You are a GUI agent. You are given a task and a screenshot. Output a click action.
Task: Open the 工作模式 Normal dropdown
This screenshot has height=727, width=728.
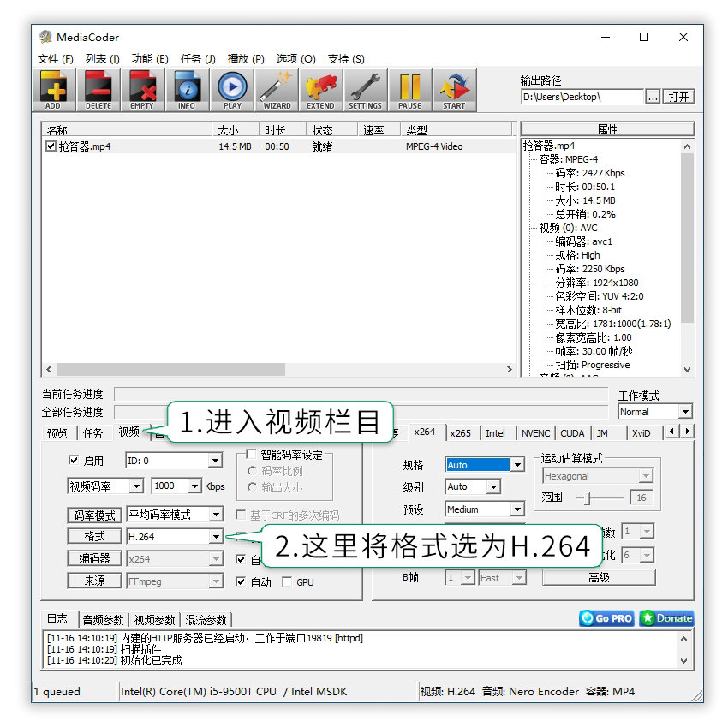point(685,412)
